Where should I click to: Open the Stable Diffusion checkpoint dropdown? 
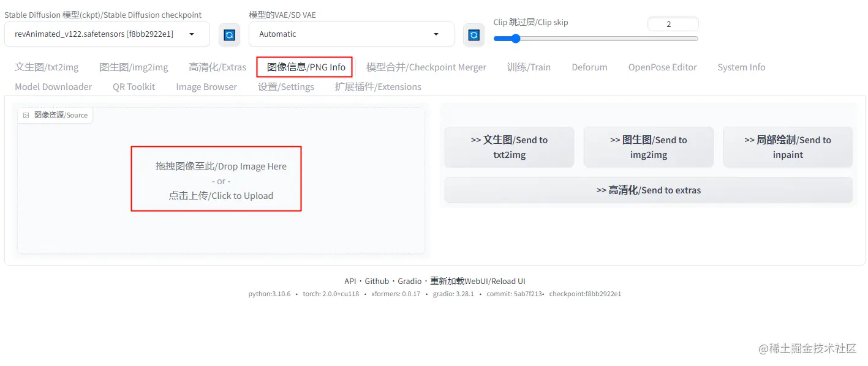107,34
